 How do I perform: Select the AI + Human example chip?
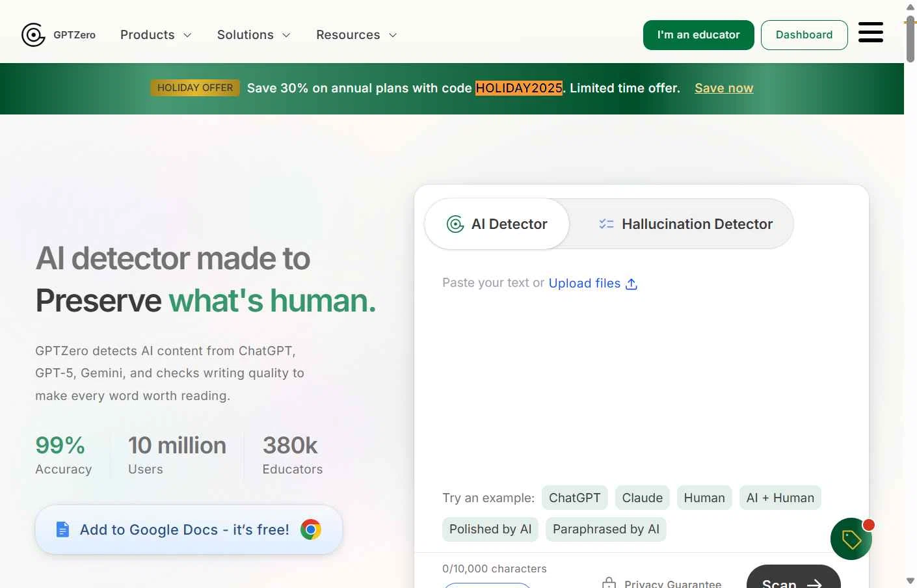780,498
